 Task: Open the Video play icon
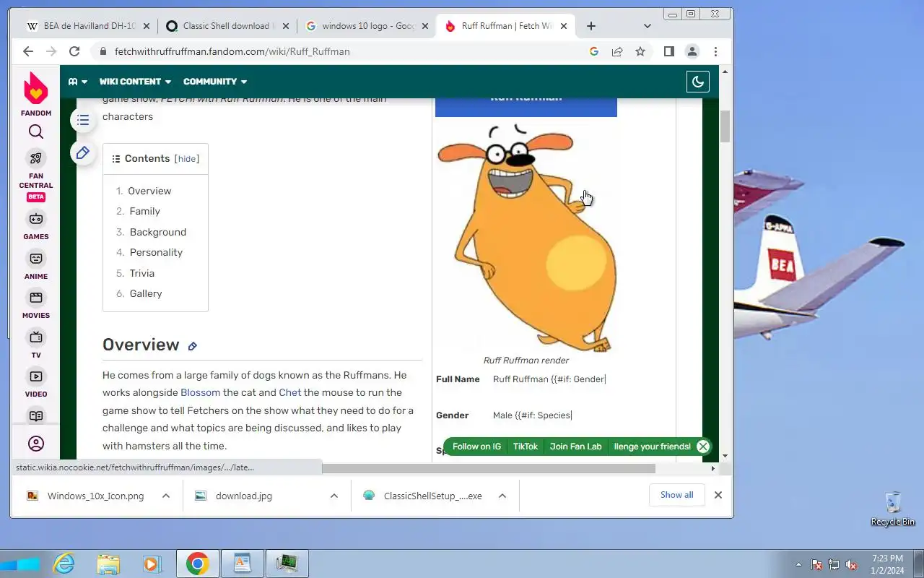[x=36, y=376]
